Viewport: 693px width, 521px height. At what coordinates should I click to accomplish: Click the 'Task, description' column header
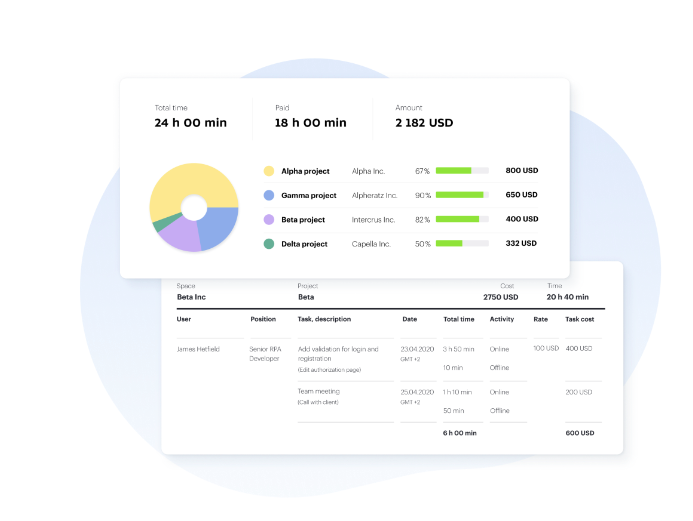coord(324,319)
